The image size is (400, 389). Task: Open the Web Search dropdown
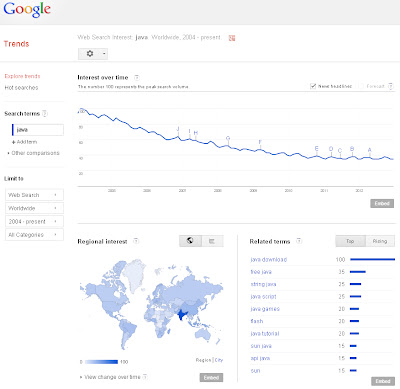tap(34, 195)
